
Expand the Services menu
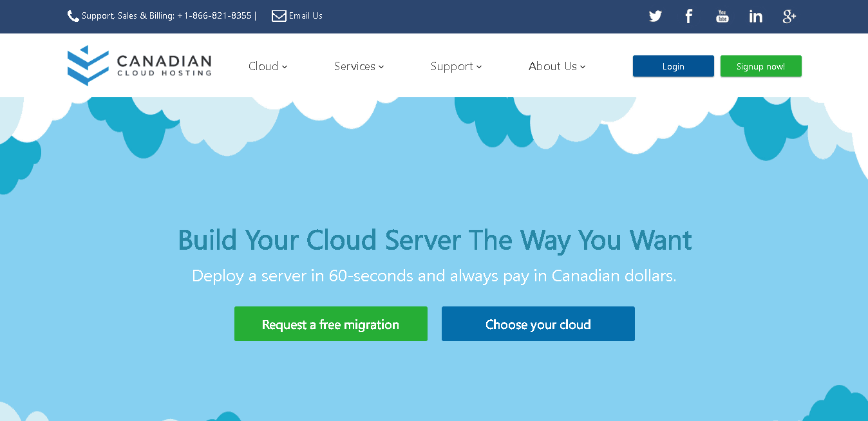coord(359,66)
